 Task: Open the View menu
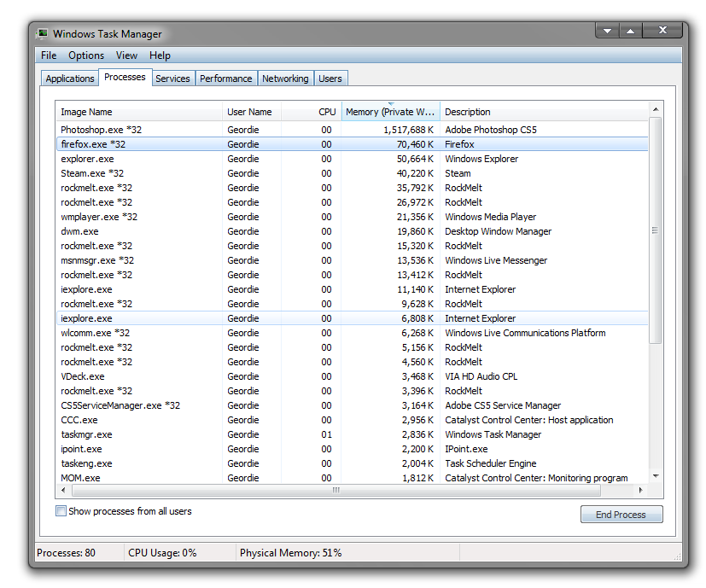[x=126, y=55]
